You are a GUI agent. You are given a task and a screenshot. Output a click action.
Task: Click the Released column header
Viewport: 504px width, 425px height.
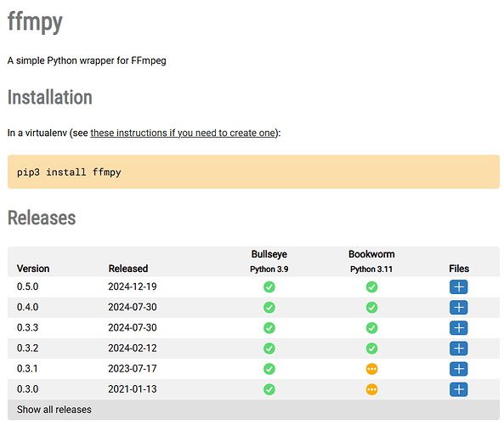click(x=128, y=269)
